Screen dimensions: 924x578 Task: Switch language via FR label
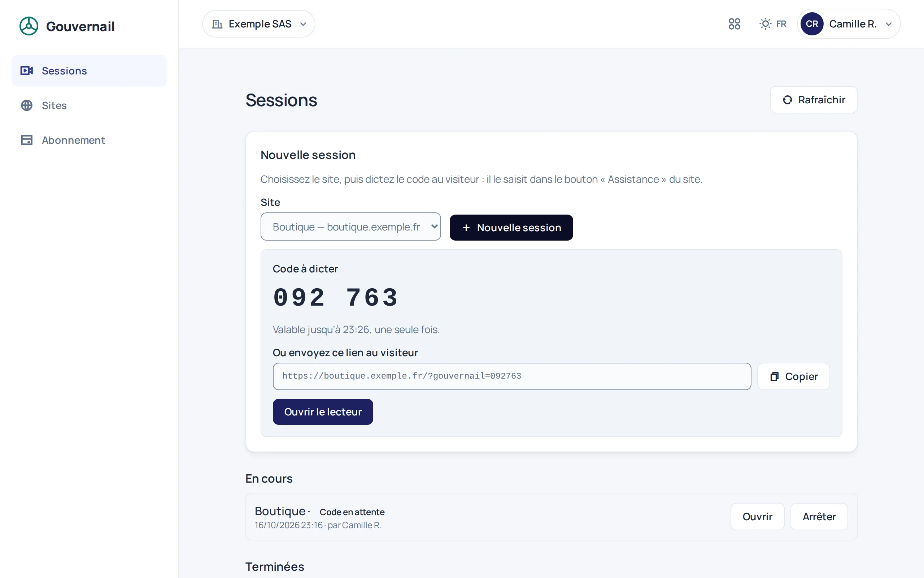[x=781, y=24]
